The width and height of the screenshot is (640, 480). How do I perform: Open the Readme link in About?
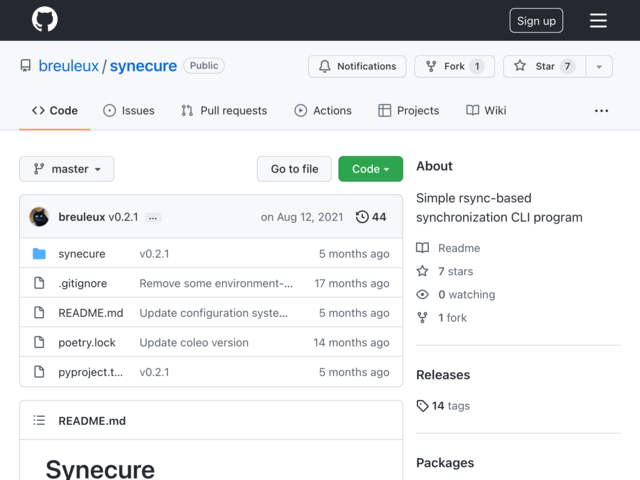tap(459, 248)
